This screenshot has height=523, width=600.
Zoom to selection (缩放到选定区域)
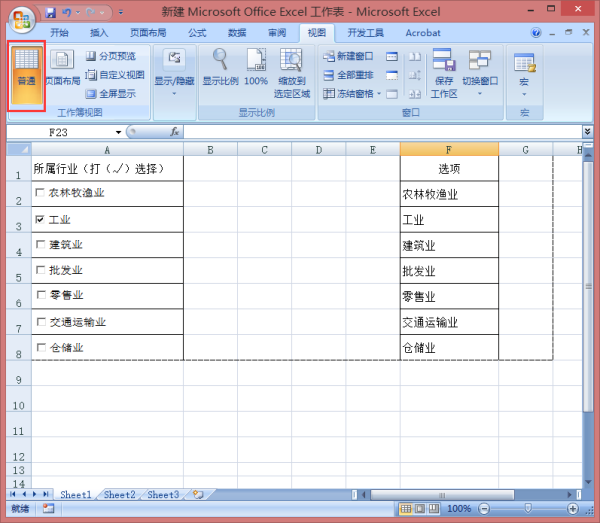pyautogui.click(x=292, y=73)
